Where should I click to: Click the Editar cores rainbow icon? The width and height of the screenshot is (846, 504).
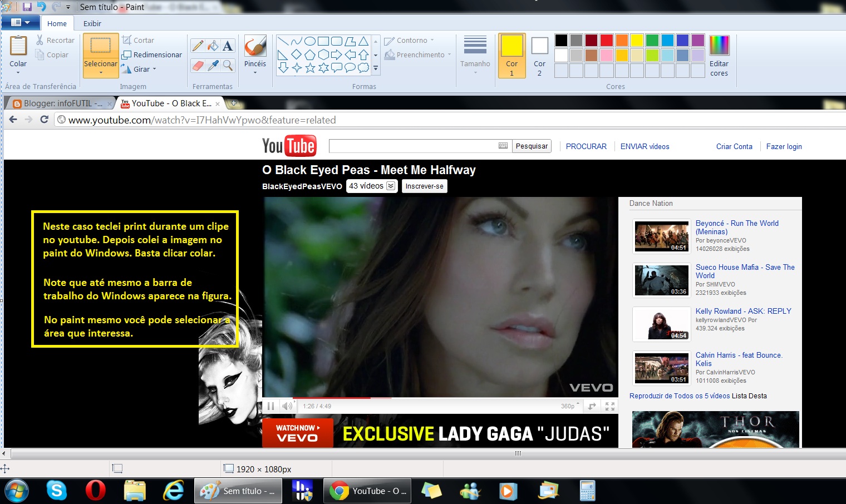point(719,46)
